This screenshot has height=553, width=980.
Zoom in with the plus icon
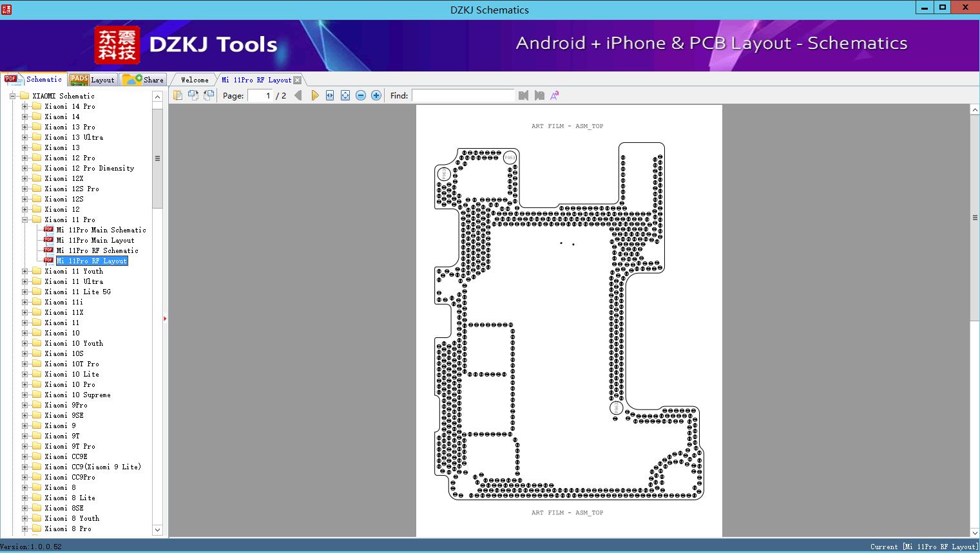tap(376, 95)
